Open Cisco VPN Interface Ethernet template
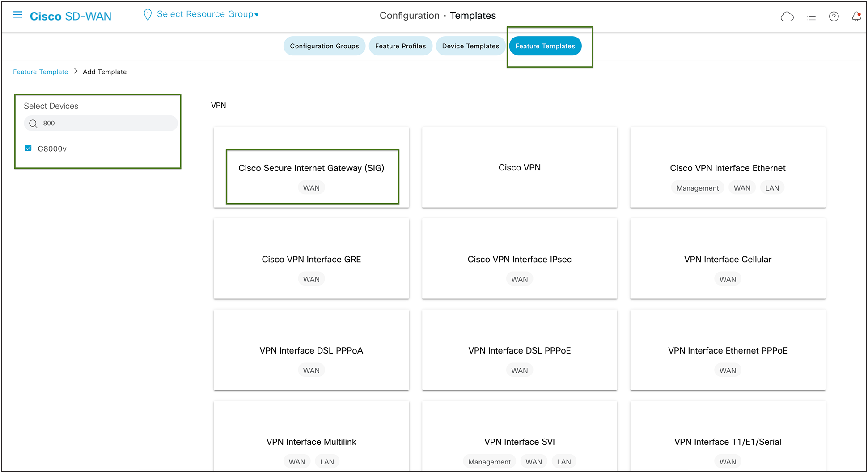 (x=728, y=167)
